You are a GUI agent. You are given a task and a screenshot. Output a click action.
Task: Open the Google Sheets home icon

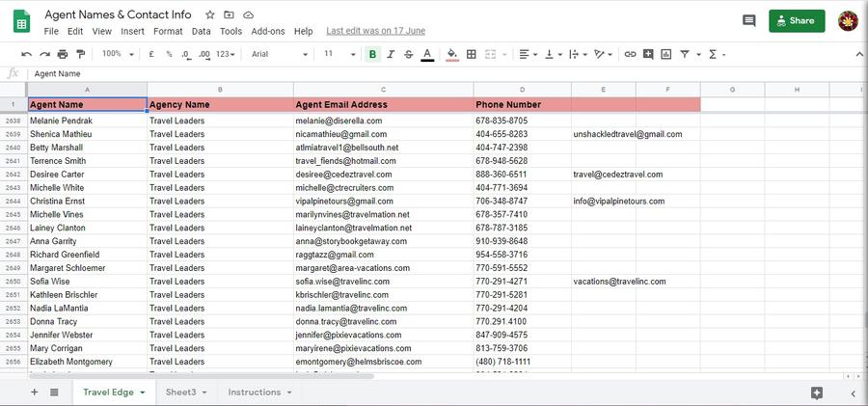pyautogui.click(x=21, y=21)
